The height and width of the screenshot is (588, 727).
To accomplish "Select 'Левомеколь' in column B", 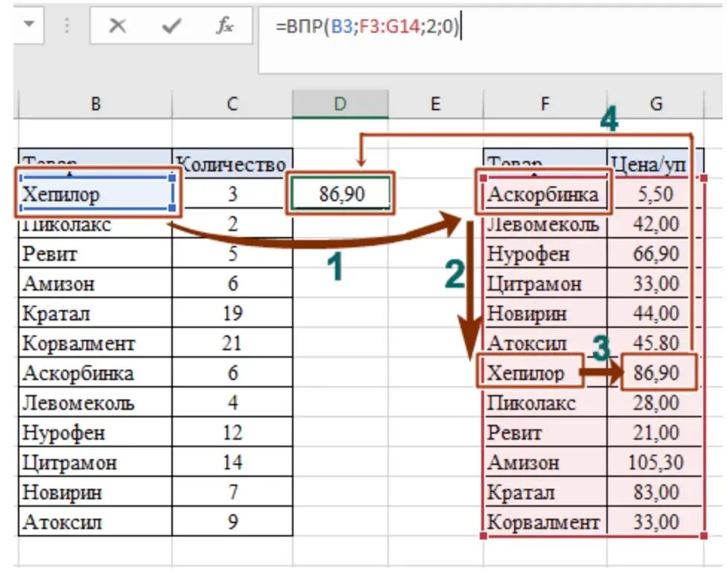I will tap(95, 402).
